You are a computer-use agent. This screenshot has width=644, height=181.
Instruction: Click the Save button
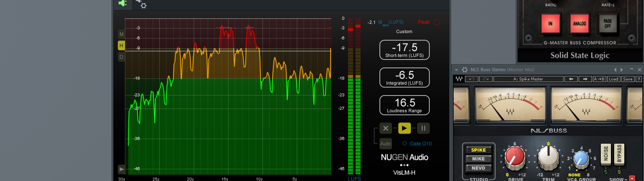pos(628,79)
